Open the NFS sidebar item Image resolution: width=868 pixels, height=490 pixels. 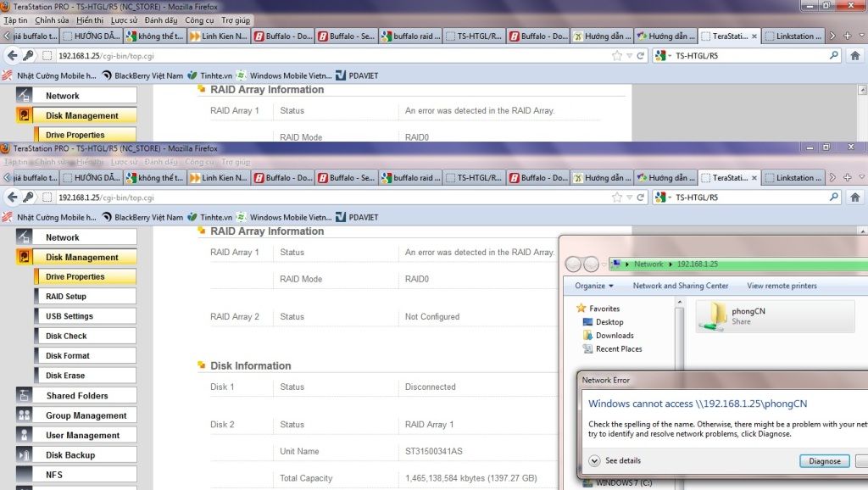[x=76, y=475]
